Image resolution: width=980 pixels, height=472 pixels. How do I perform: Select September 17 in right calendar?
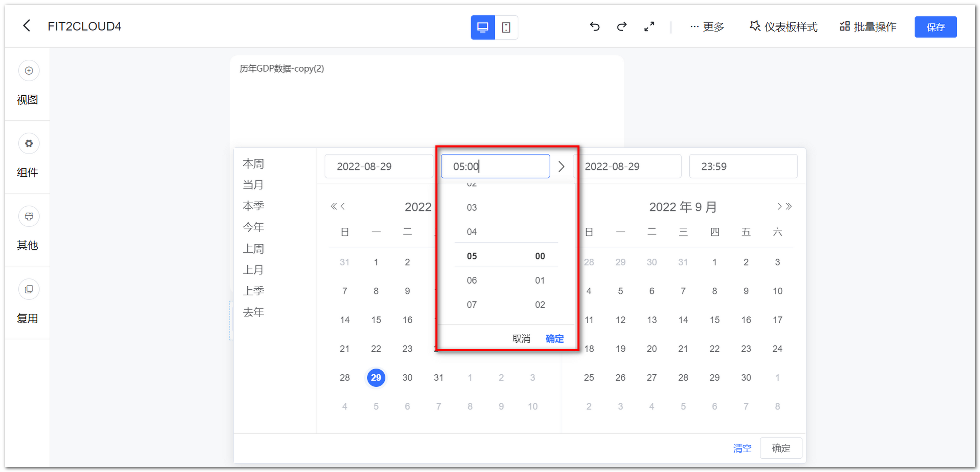[777, 320]
